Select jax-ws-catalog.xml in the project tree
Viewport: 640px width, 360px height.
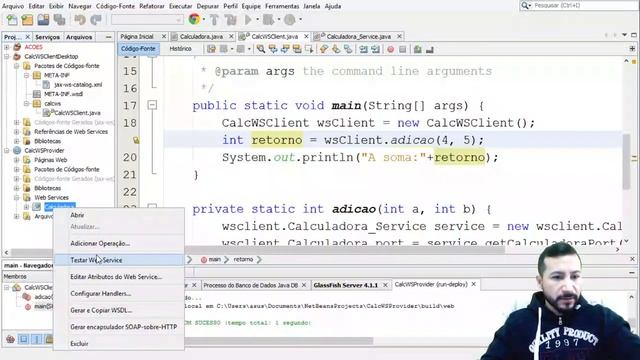78,84
